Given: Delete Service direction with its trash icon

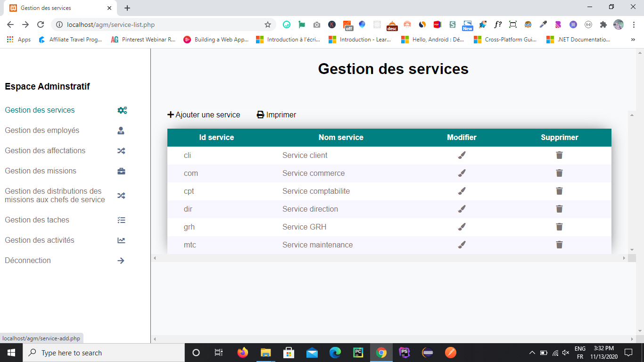Looking at the screenshot, I should pyautogui.click(x=559, y=209).
